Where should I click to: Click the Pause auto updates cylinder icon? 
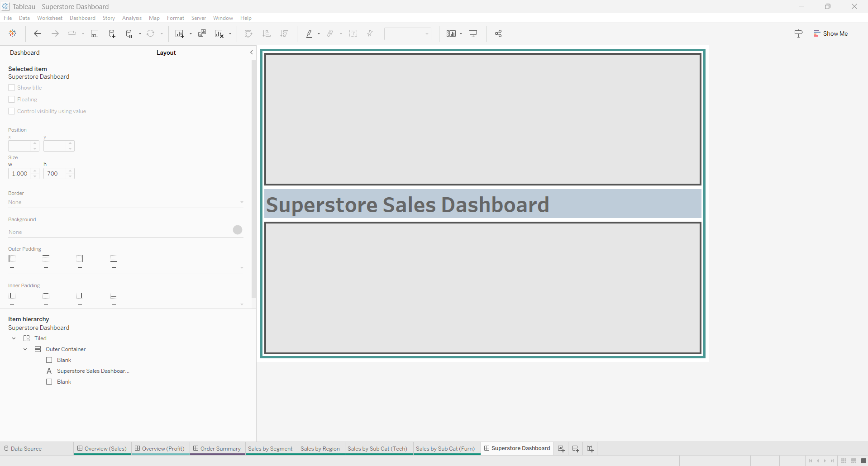point(129,33)
